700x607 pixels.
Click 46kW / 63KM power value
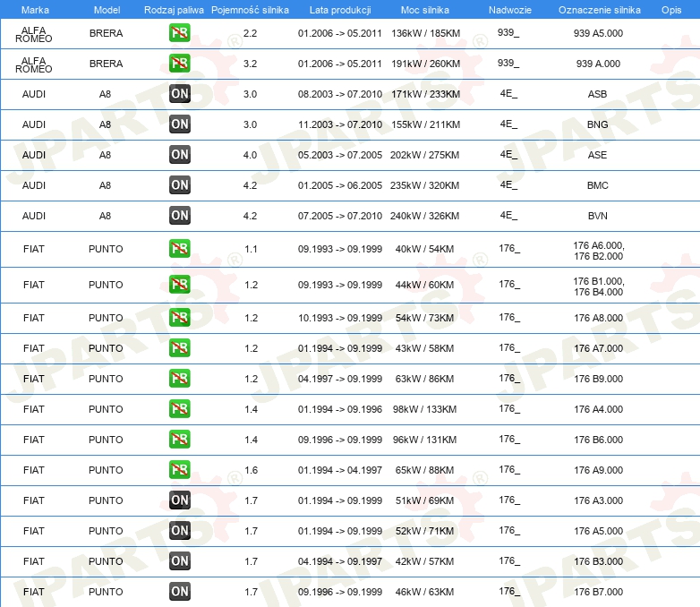[x=424, y=591]
